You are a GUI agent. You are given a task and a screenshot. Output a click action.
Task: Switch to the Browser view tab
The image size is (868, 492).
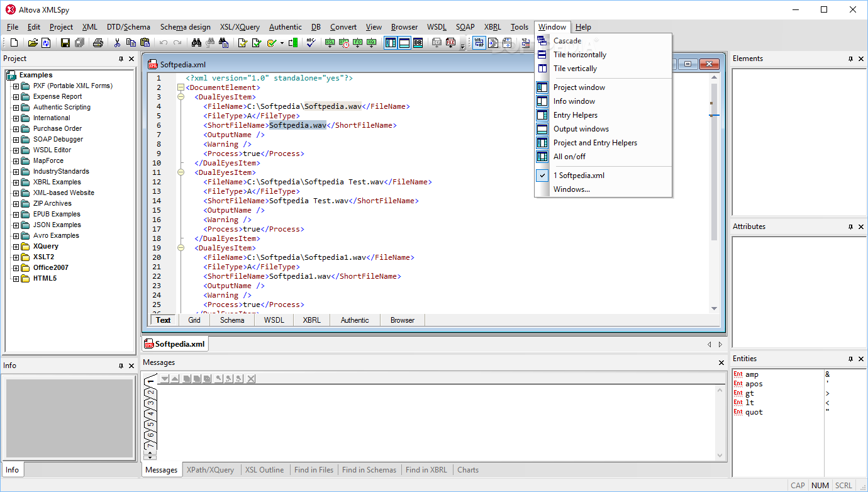403,320
